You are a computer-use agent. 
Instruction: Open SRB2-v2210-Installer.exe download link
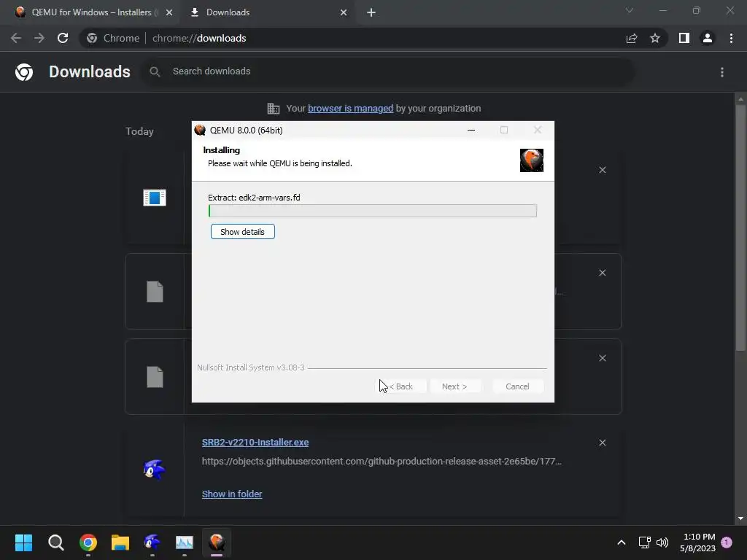point(255,443)
